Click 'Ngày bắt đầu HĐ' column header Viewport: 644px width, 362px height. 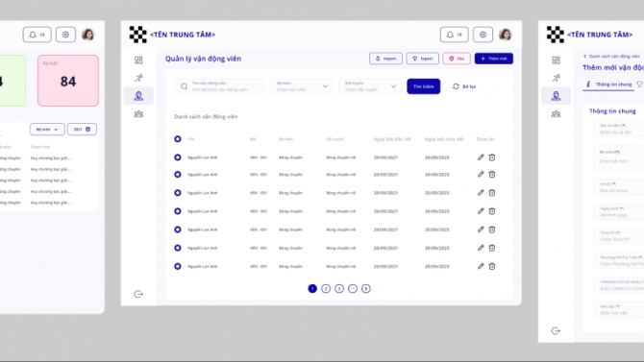pyautogui.click(x=392, y=139)
